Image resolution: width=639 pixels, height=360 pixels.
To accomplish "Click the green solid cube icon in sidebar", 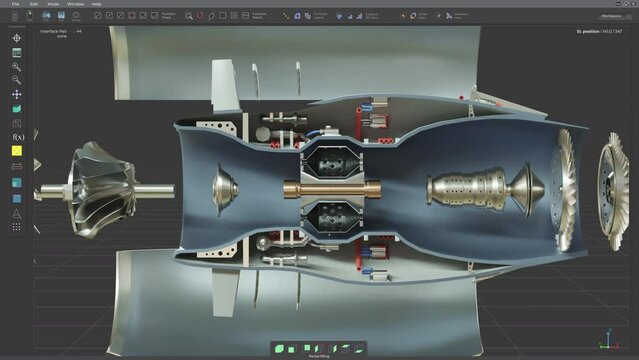I will [17, 109].
